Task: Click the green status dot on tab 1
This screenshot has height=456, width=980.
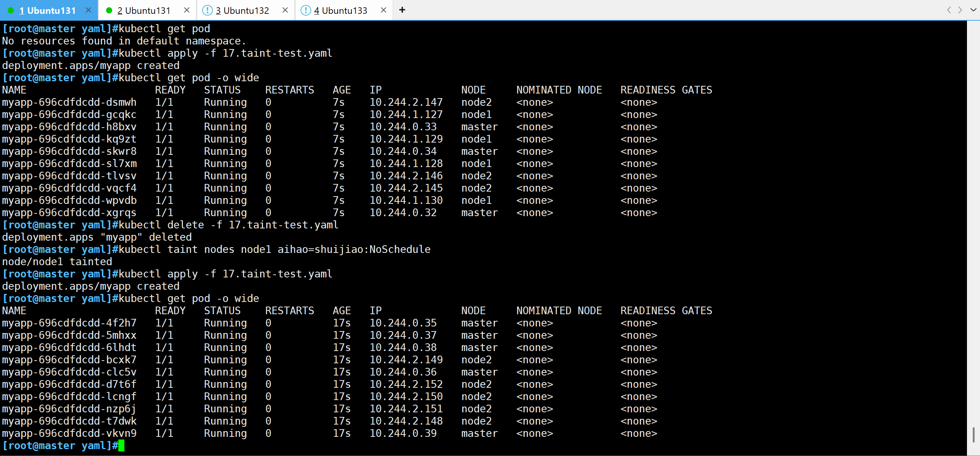Action: [x=11, y=10]
